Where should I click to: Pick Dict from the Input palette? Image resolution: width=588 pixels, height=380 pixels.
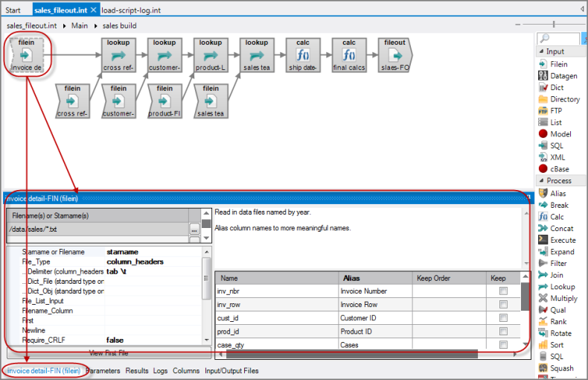click(552, 87)
